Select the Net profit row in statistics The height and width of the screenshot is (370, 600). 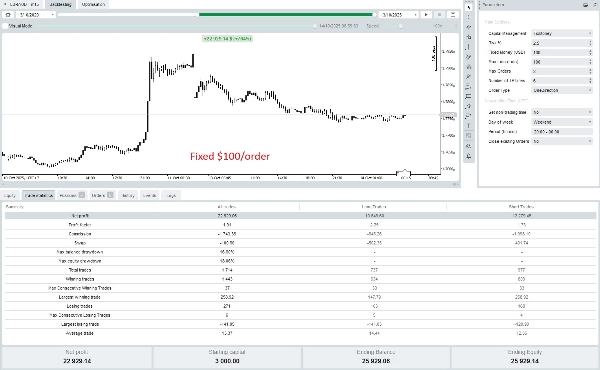pos(300,216)
